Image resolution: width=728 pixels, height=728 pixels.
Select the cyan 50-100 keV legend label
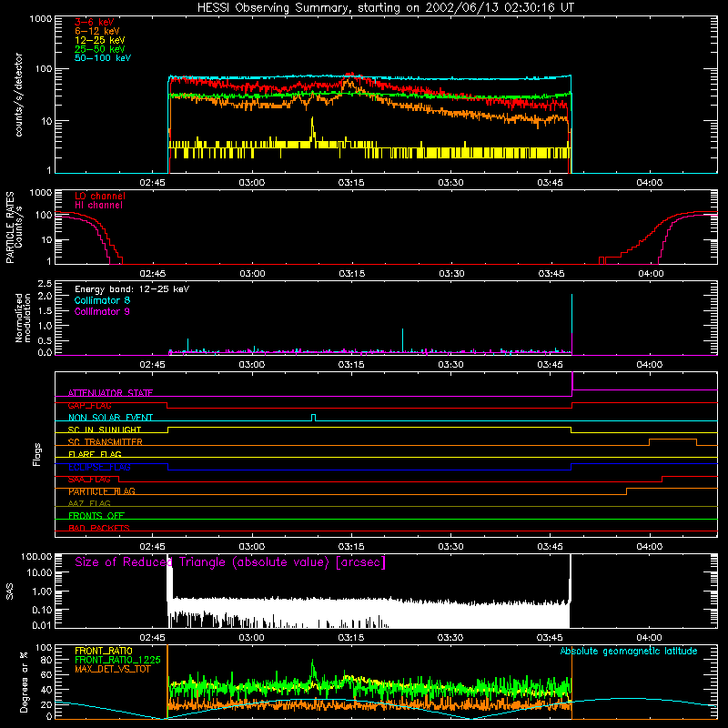pyautogui.click(x=103, y=58)
